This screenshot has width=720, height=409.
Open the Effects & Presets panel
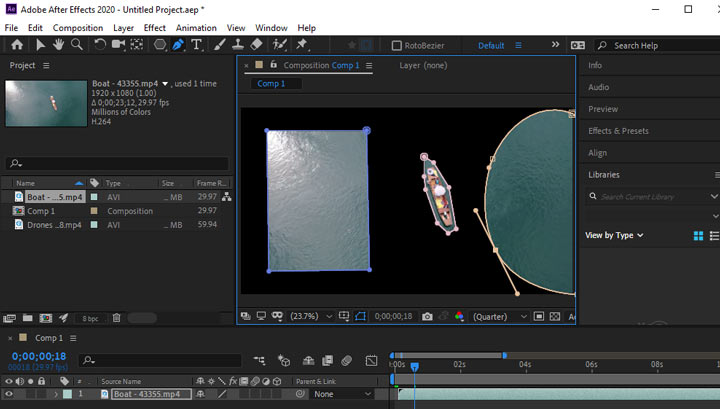(618, 131)
